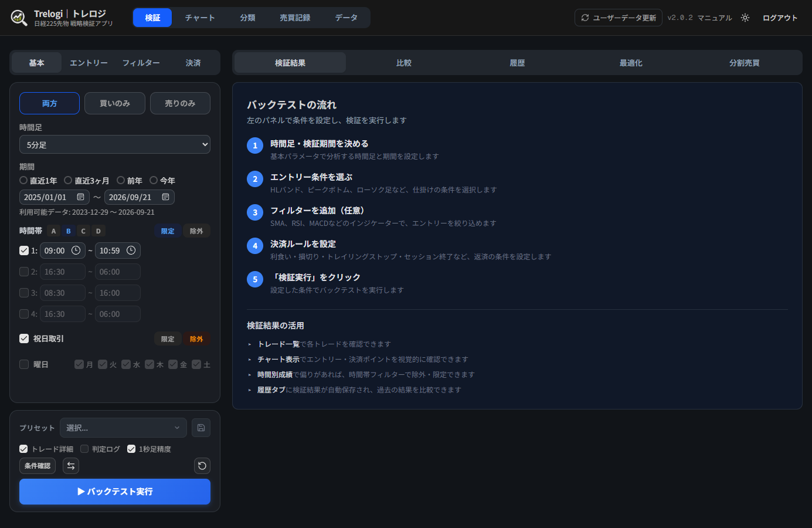Toggle the light/dark theme sun icon
The height and width of the screenshot is (528, 812).
click(x=745, y=18)
